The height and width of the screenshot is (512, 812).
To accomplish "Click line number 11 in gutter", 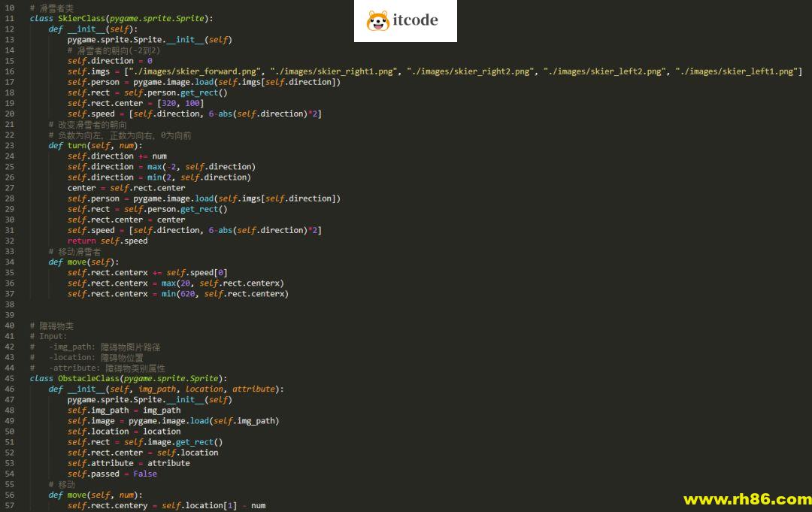I will [10, 18].
